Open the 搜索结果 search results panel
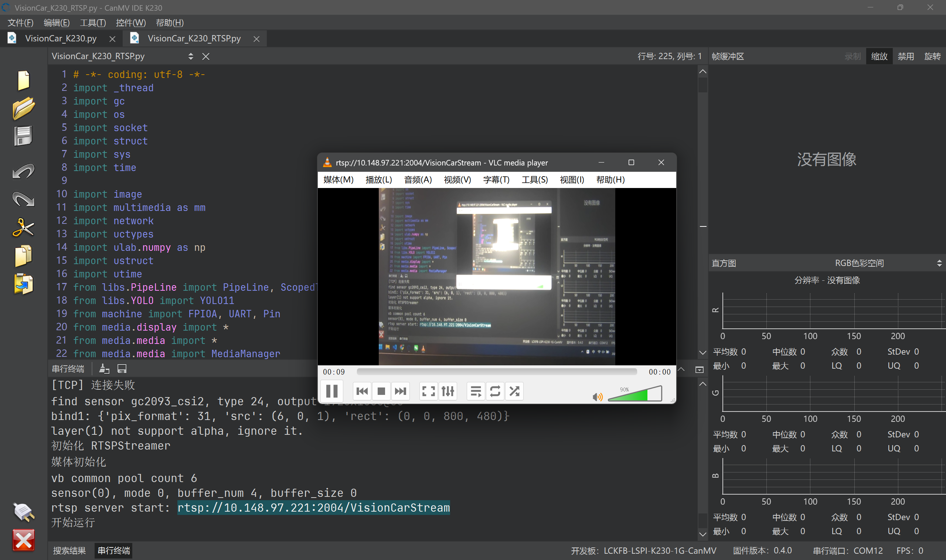 [x=69, y=550]
